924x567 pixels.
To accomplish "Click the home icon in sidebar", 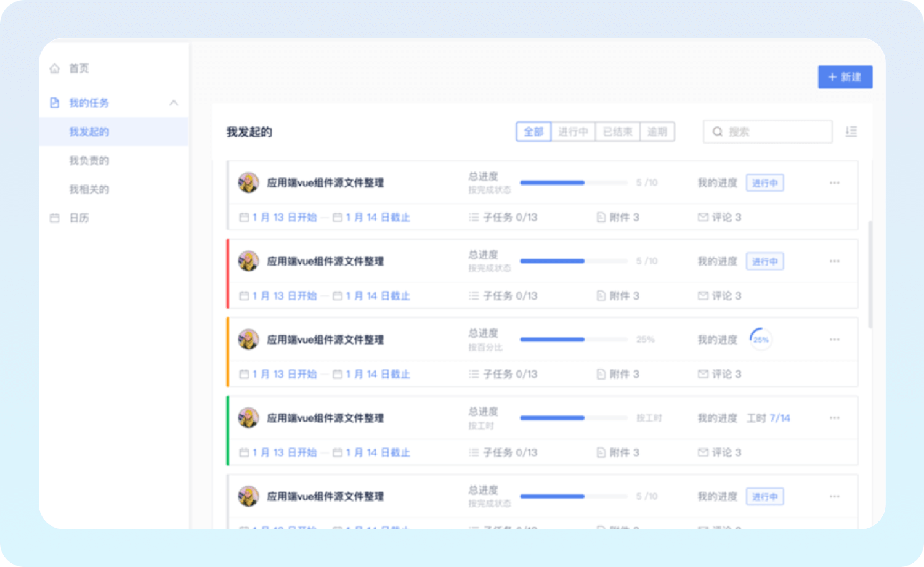I will [55, 68].
